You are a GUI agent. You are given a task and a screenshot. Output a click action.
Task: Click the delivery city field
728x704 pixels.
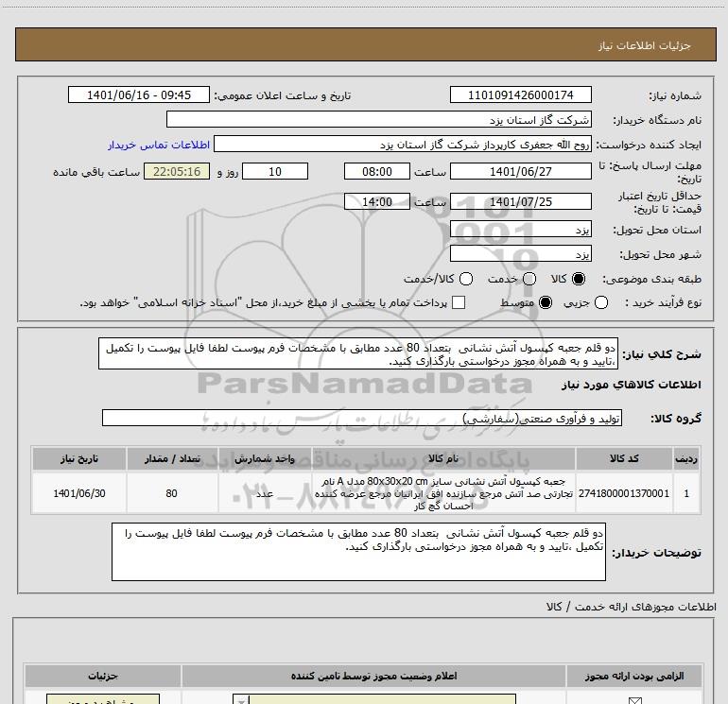point(520,254)
